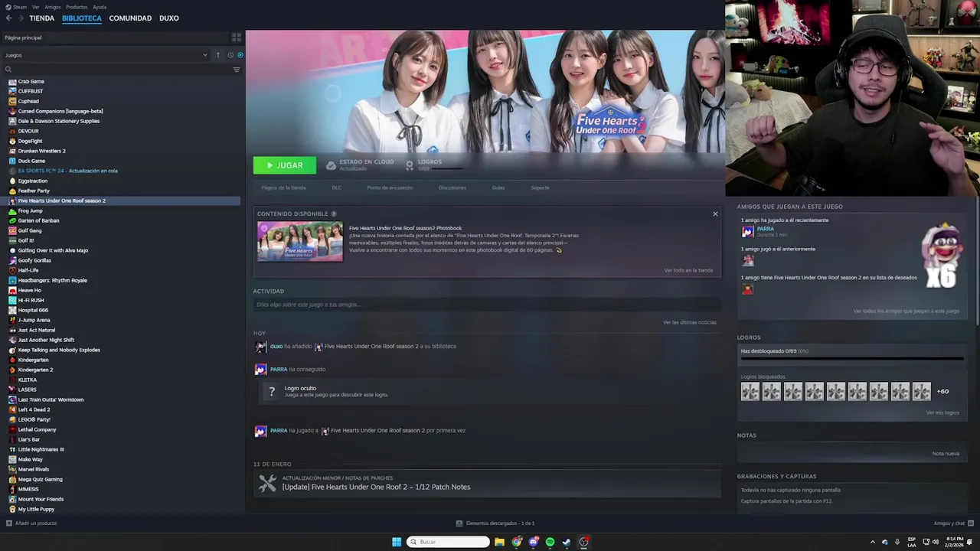Select Marvel Rivals in the library list
The height and width of the screenshot is (551, 980).
pos(34,469)
